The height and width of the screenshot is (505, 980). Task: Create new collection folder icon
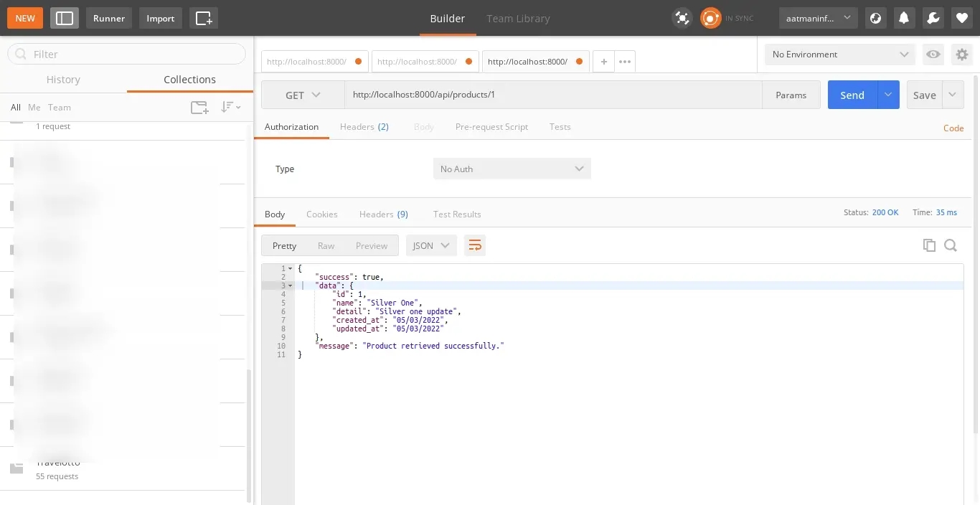(x=199, y=108)
